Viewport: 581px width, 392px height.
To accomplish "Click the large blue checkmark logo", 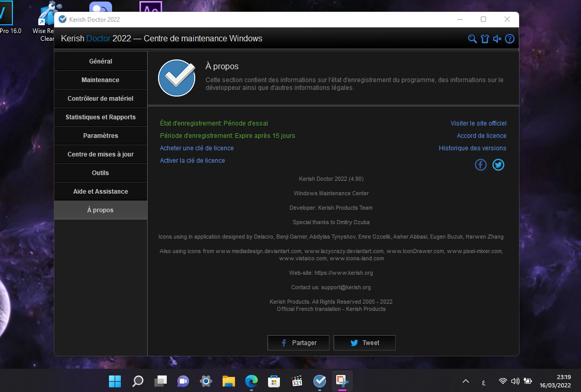I will tap(177, 78).
